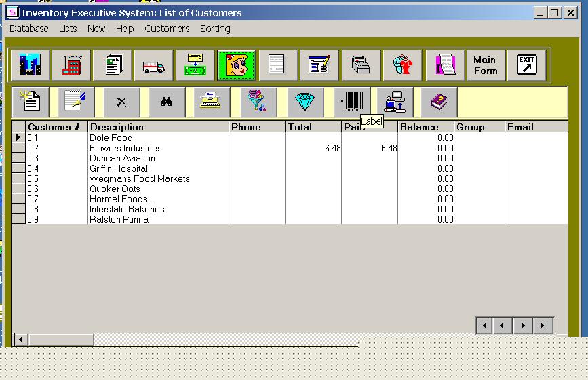Jump to last record navigation arrow
Screen dimensions: 588x380
tap(543, 326)
